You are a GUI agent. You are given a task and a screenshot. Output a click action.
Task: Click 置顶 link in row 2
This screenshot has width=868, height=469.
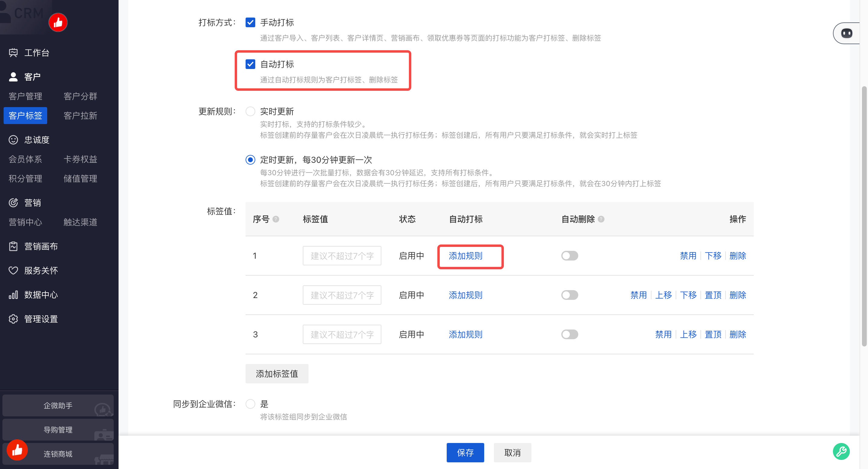click(x=713, y=295)
